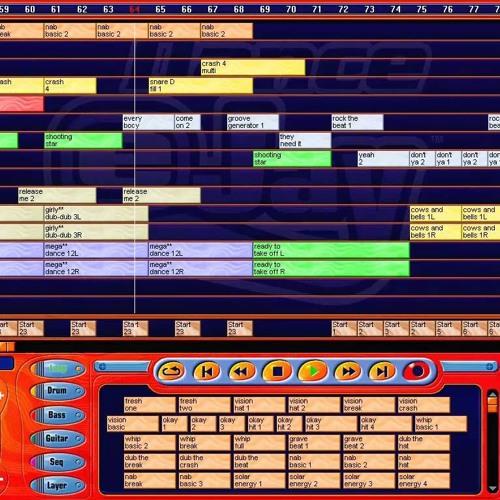Switch to the Seq sample category
This screenshot has height=500, width=500.
(58, 462)
